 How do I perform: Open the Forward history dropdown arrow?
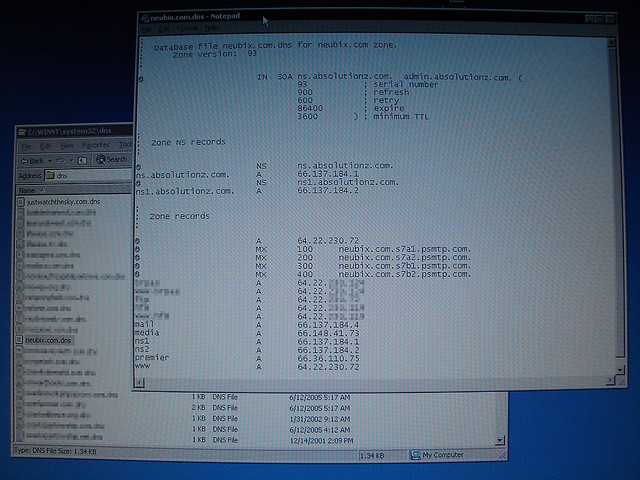click(71, 160)
